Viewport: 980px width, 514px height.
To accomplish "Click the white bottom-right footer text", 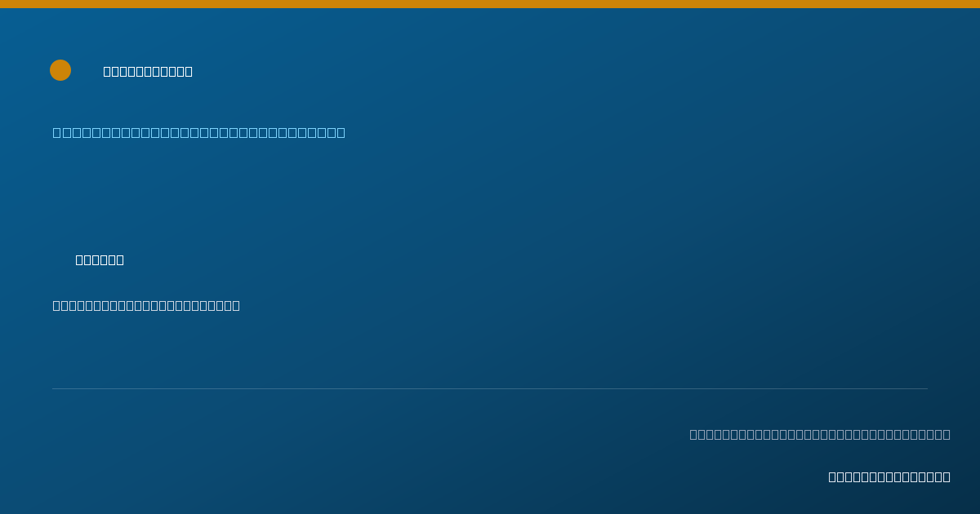I will 889,476.
